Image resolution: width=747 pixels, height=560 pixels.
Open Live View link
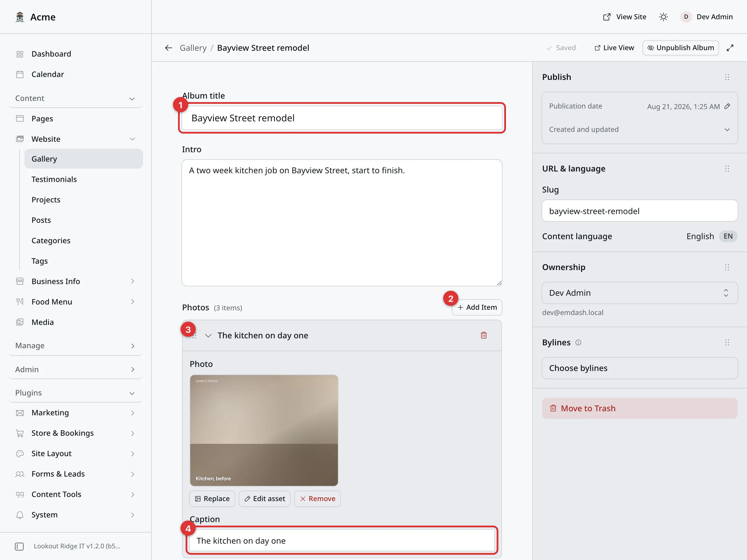tap(614, 48)
